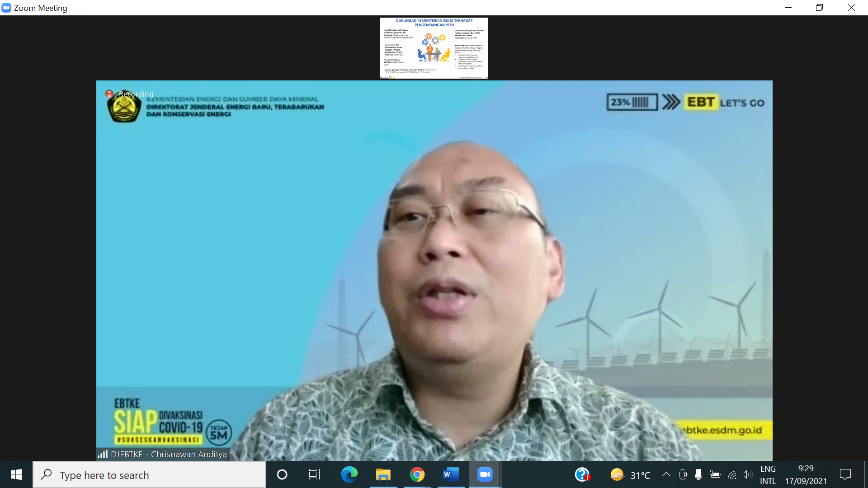Click the signal strength bars icon
This screenshot has width=868, height=488.
click(x=103, y=454)
